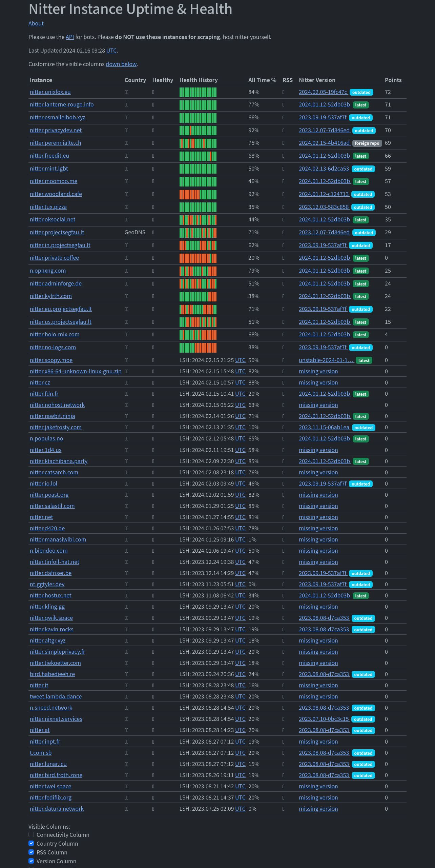Open the About link

[36, 23]
